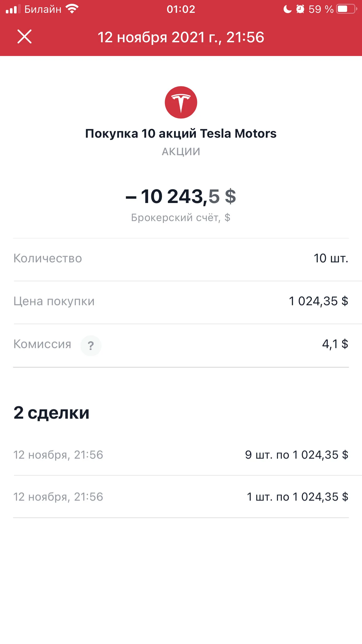This screenshot has width=362, height=644.
Task: Open the 9 шт. deal entry
Action: pos(181,455)
